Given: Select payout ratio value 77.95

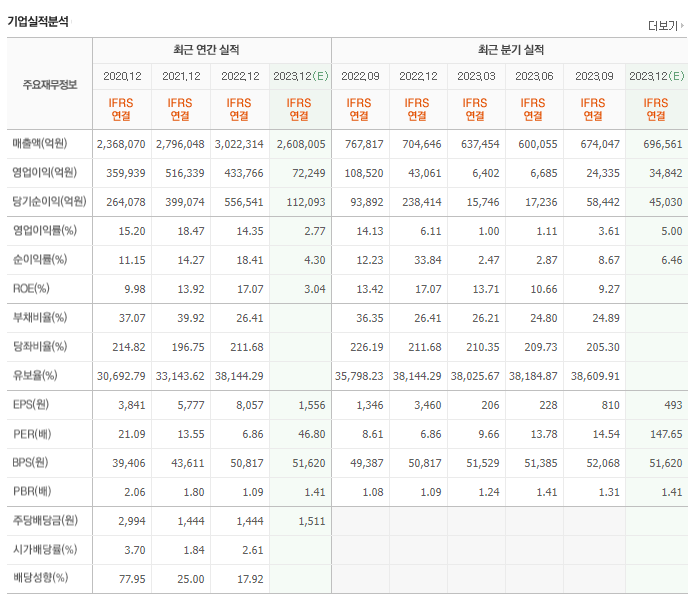Looking at the screenshot, I should [x=132, y=579].
